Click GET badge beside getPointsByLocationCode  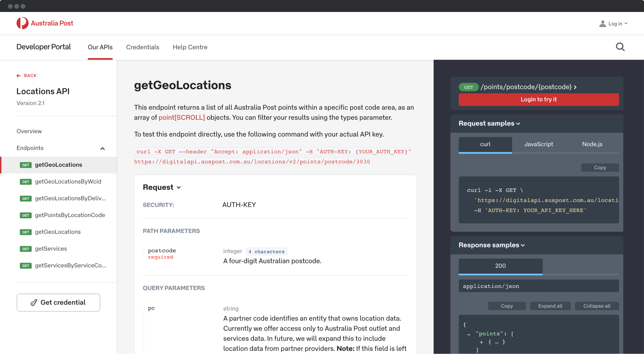click(x=26, y=215)
